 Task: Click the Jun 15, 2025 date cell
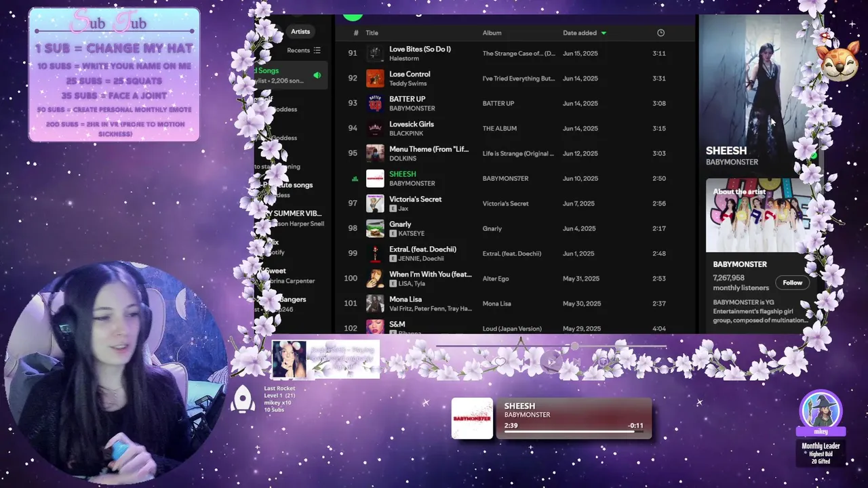click(x=580, y=54)
